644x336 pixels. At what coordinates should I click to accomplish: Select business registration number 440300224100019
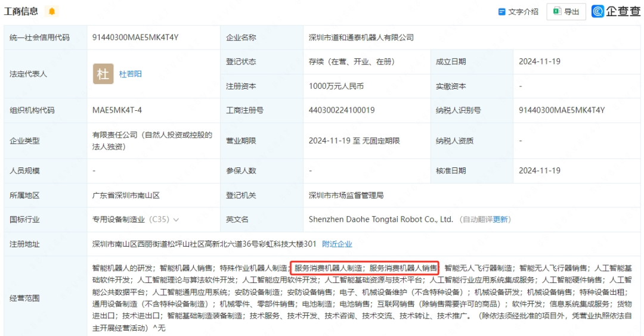[342, 110]
